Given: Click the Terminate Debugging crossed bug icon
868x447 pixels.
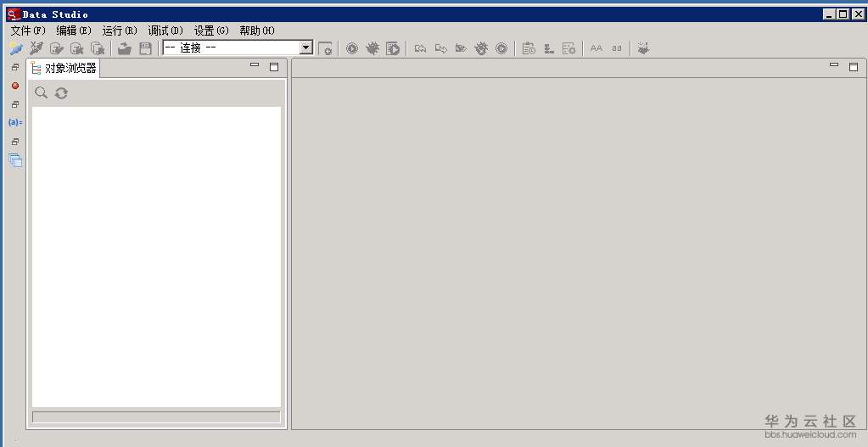Looking at the screenshot, I should (481, 48).
